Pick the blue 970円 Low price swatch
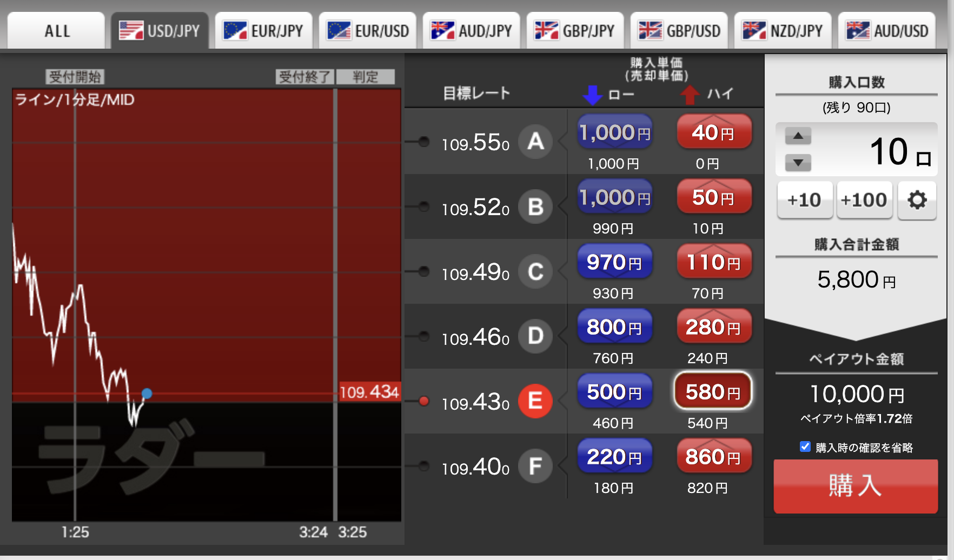 614,262
